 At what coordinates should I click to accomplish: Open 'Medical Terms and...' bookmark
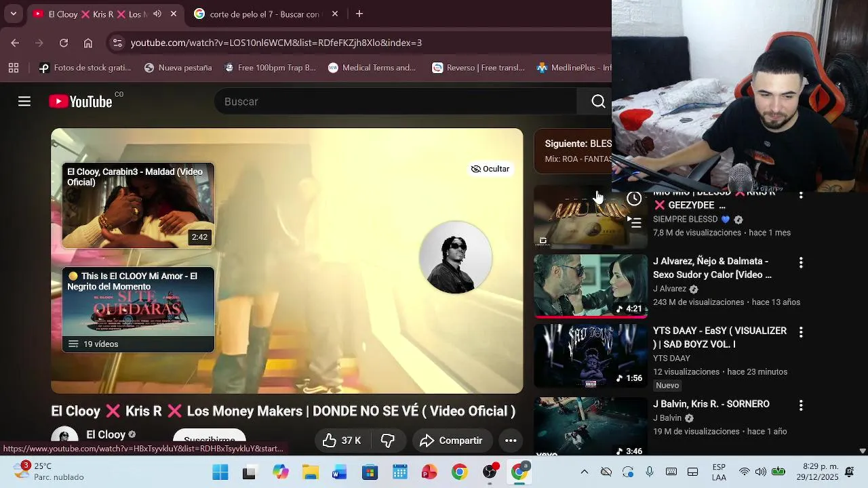coord(372,68)
